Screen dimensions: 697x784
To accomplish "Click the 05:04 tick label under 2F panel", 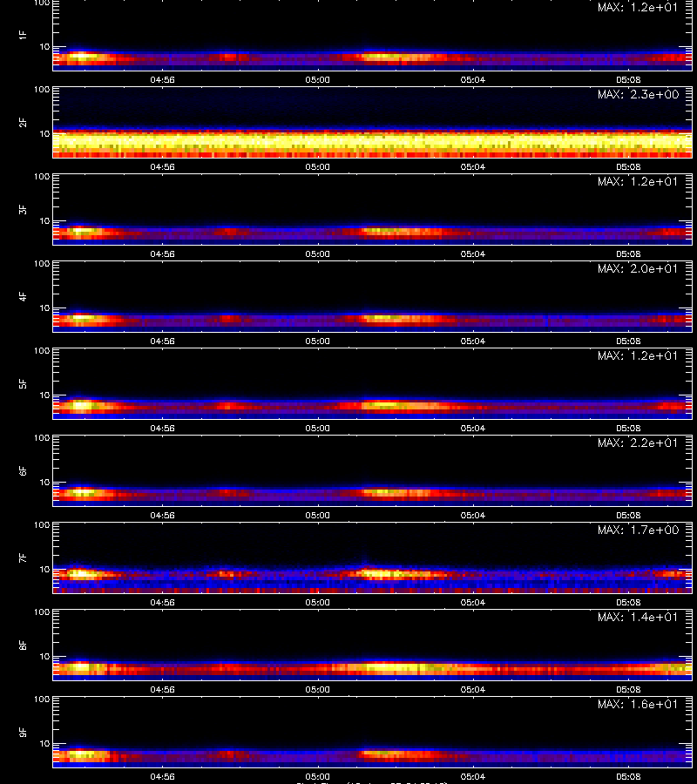I will [473, 166].
